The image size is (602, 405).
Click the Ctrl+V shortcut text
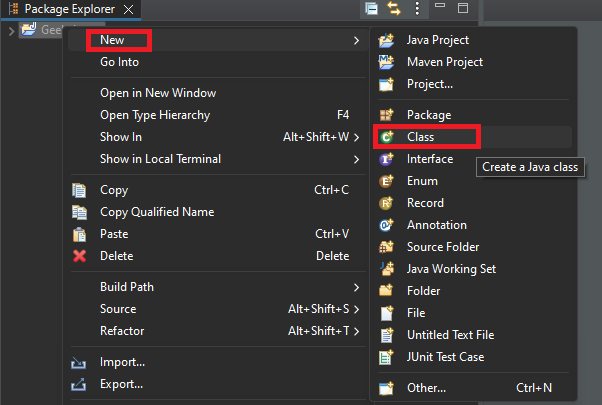[332, 234]
